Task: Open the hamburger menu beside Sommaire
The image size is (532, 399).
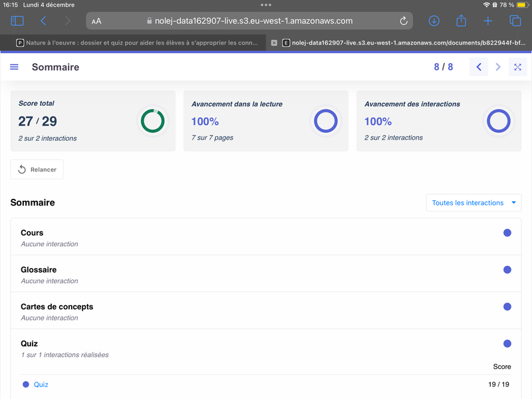Action: pos(15,67)
